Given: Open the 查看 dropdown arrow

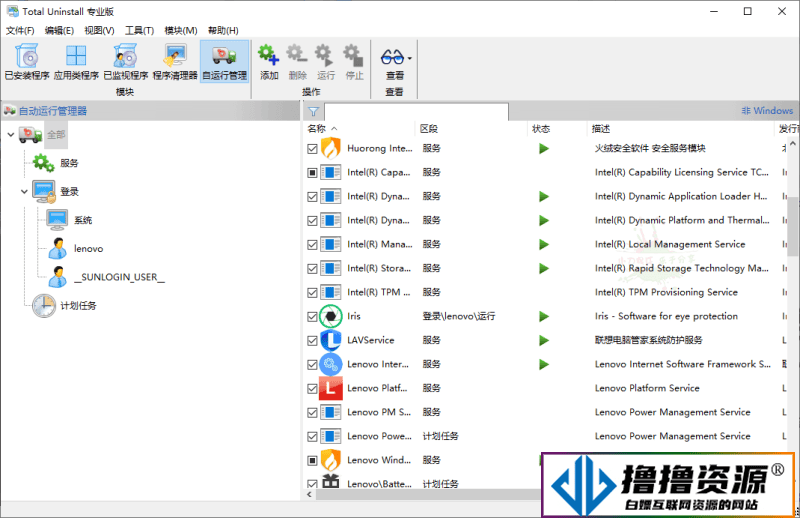Looking at the screenshot, I should tap(409, 58).
